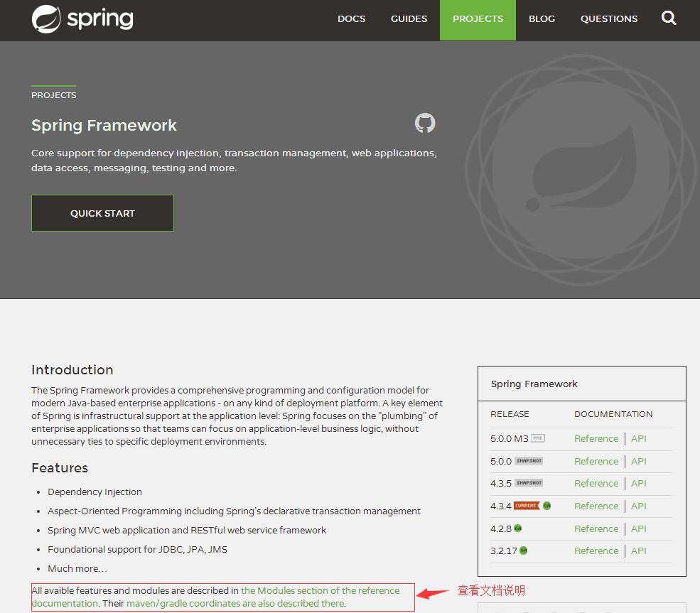Open API docs for 5.0.0 M3
Screen dimensions: 700x613
638,438
